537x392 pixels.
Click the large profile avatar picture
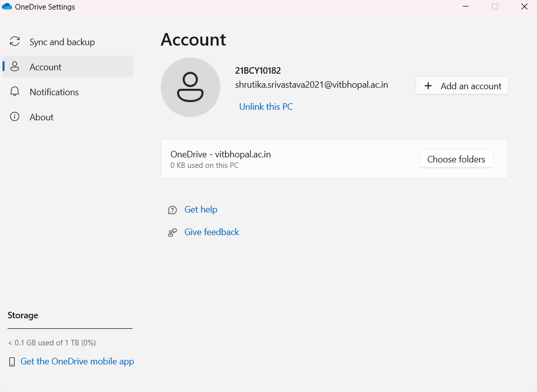point(191,87)
